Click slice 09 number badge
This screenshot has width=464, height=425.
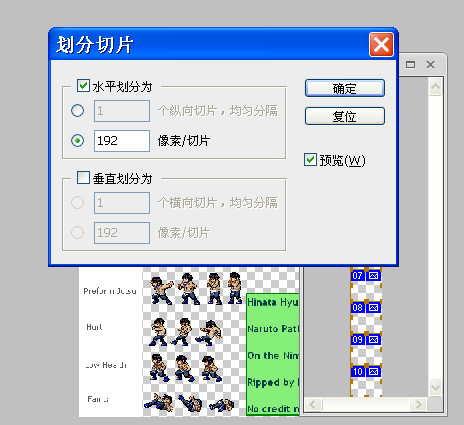357,339
